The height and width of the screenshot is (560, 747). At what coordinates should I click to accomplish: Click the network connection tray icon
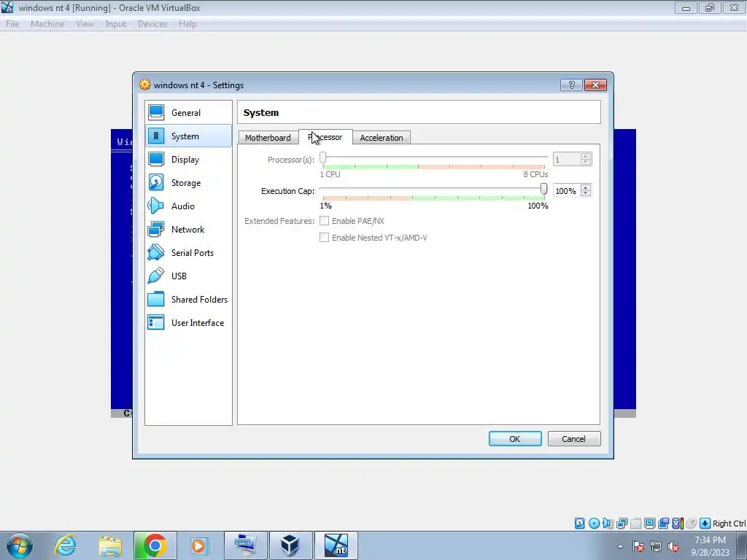656,547
